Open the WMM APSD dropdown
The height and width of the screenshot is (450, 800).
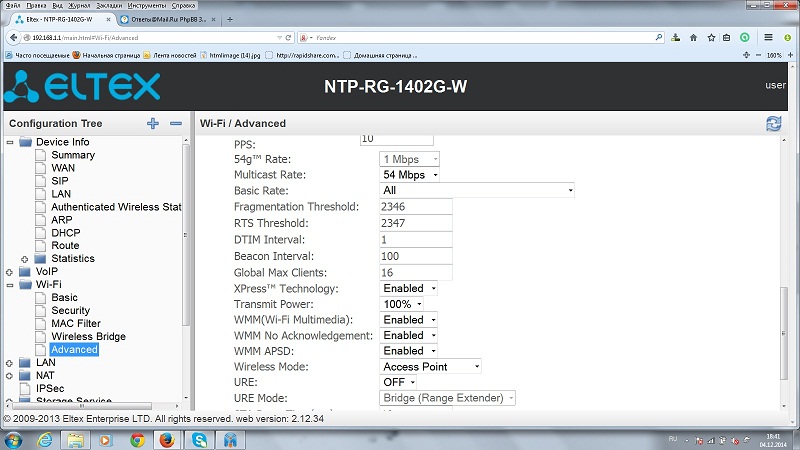pos(408,351)
